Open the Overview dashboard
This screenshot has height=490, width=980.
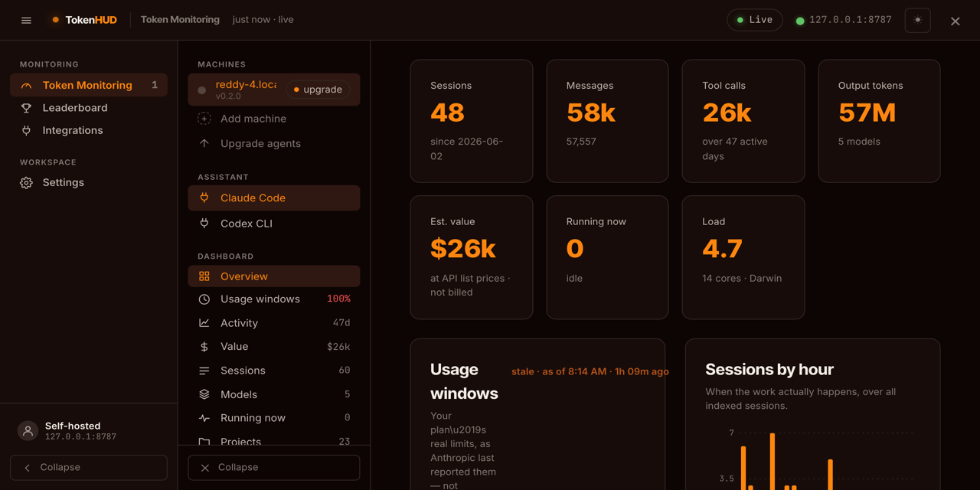[x=273, y=276]
